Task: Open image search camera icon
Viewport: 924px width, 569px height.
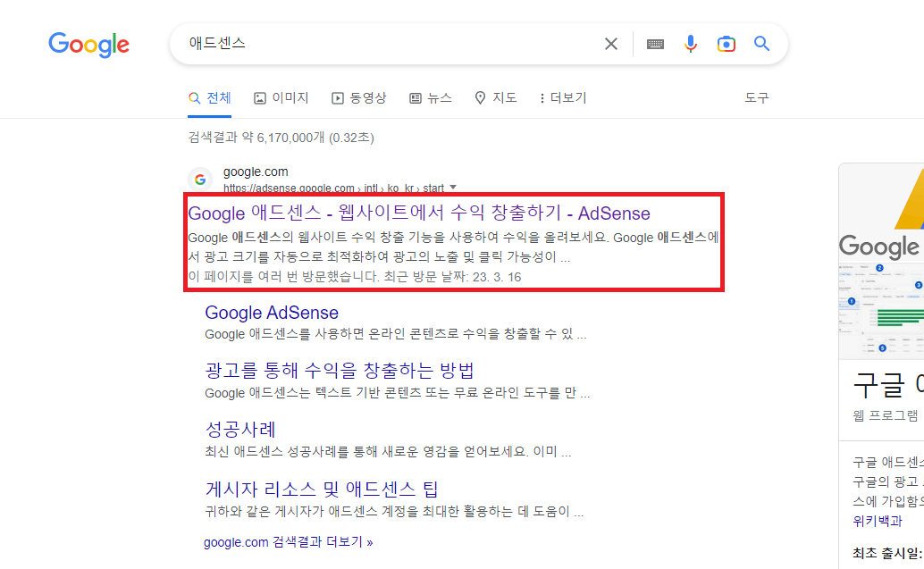Action: [x=726, y=44]
